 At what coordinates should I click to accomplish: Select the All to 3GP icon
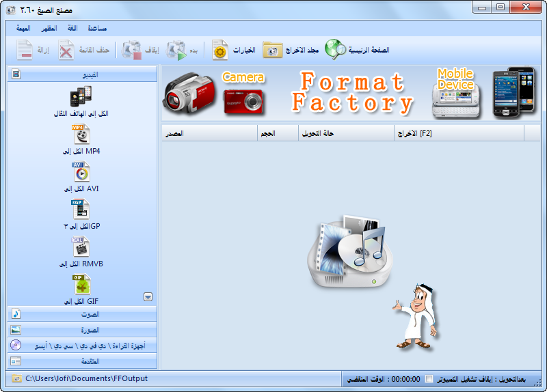tap(80, 210)
